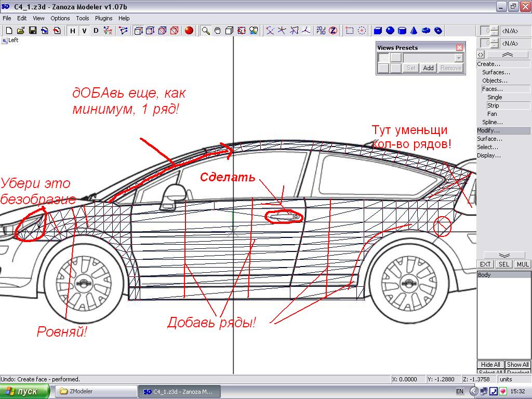This screenshot has height=399, width=532.
Task: Click the Save file icon
Action: pyautogui.click(x=33, y=31)
